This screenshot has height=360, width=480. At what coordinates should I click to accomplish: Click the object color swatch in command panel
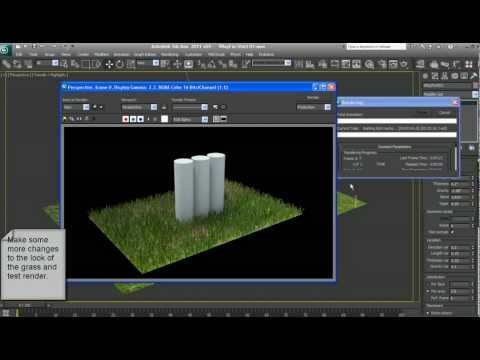pyautogui.click(x=476, y=85)
